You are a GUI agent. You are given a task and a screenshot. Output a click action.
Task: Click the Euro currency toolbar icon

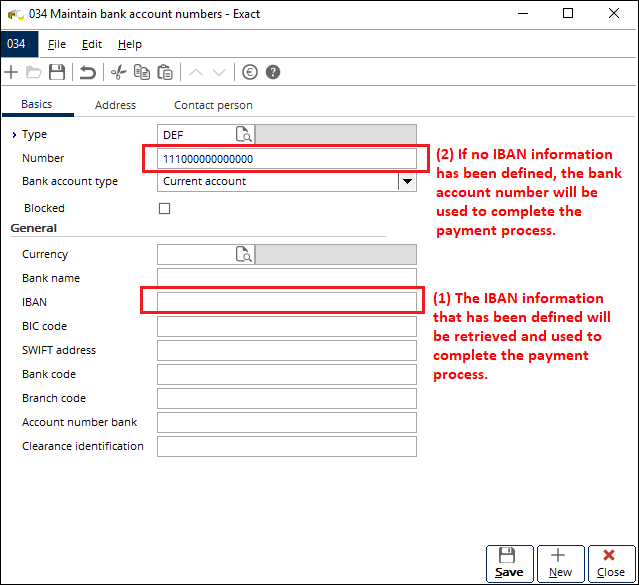[250, 72]
